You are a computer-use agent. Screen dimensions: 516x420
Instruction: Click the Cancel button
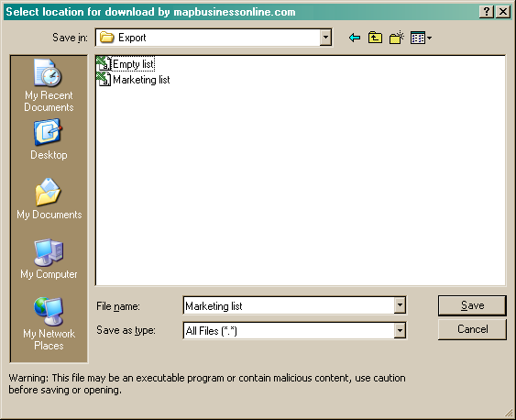[472, 329]
